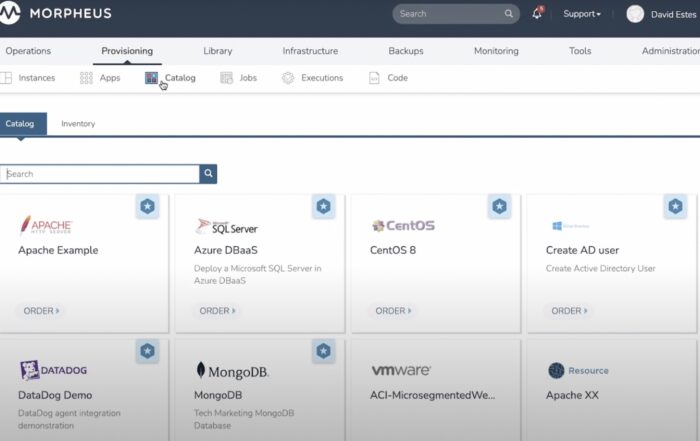Viewport: 700px width, 441px height.
Task: Open the Provisioning menu
Action: (127, 51)
